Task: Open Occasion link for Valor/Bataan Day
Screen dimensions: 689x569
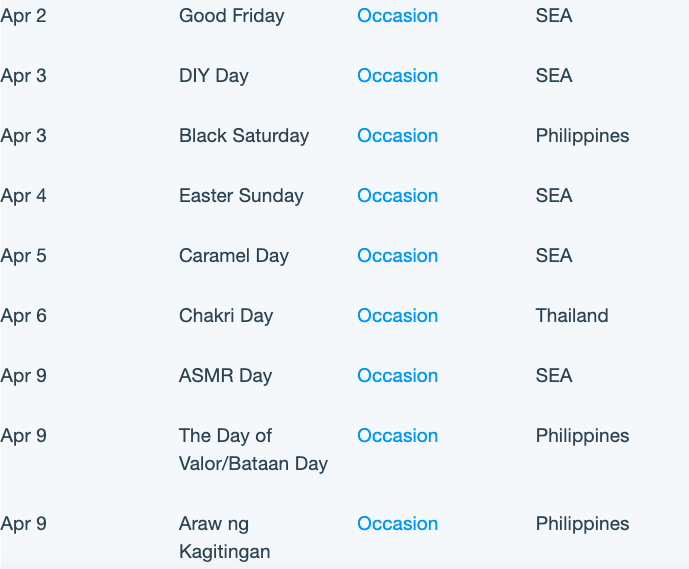Action: 397,435
